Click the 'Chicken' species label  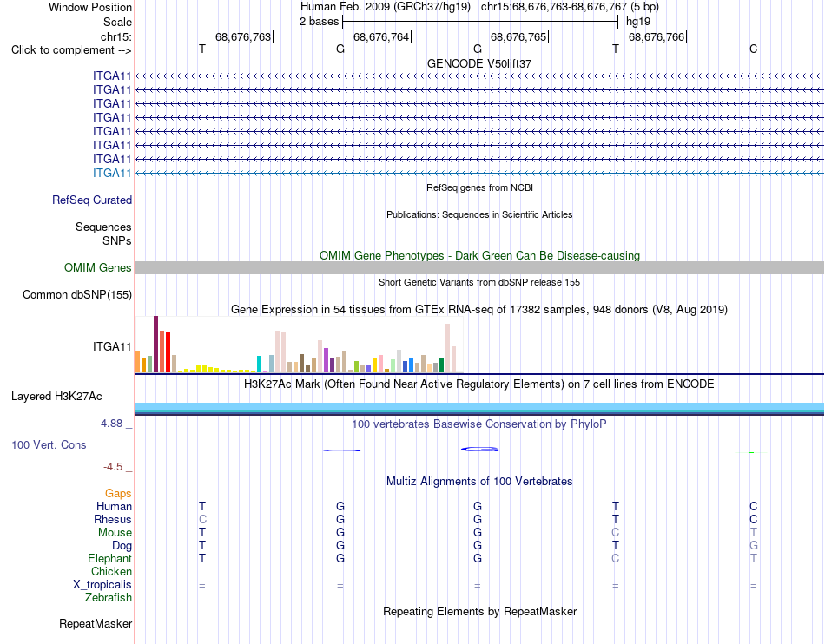(x=111, y=571)
